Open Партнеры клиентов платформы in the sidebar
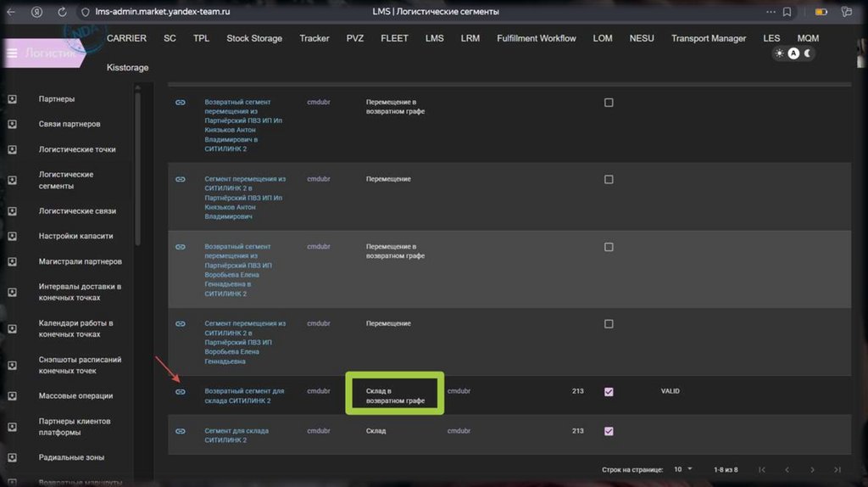The width and height of the screenshot is (868, 487). tap(75, 427)
